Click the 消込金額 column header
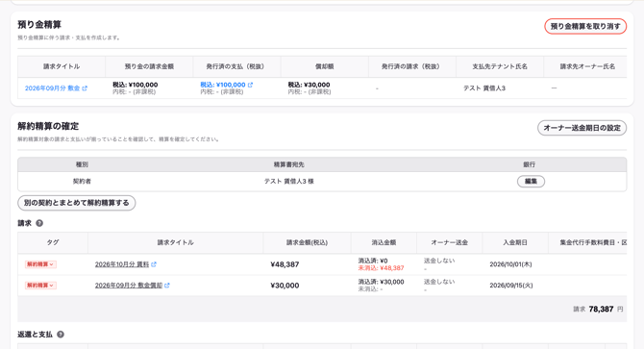The width and height of the screenshot is (644, 349). point(384,242)
